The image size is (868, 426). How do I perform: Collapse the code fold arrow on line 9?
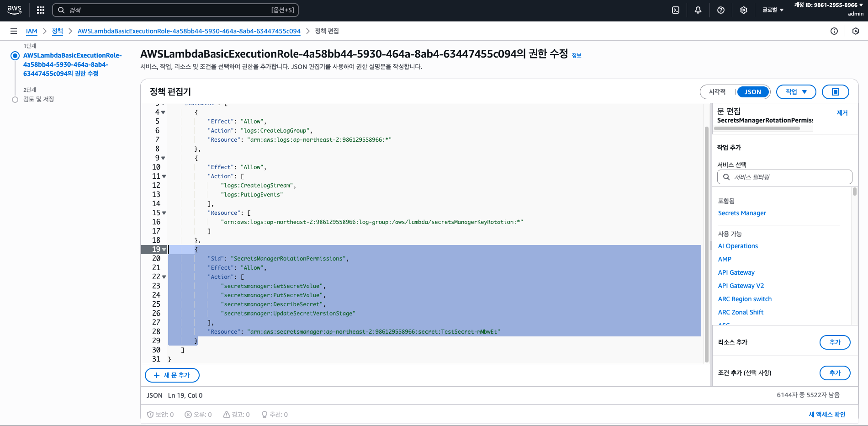click(163, 158)
